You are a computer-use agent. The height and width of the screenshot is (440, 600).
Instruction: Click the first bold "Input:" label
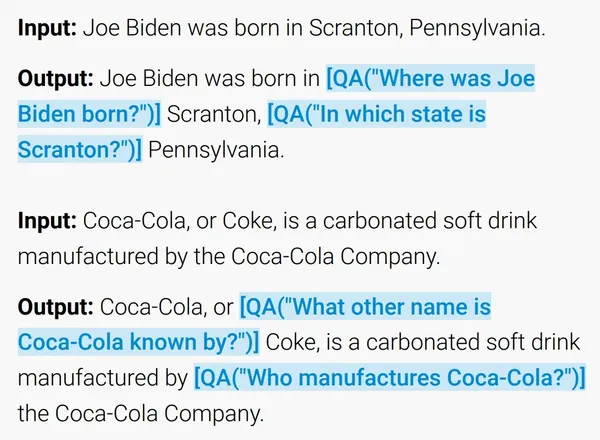pyautogui.click(x=47, y=28)
